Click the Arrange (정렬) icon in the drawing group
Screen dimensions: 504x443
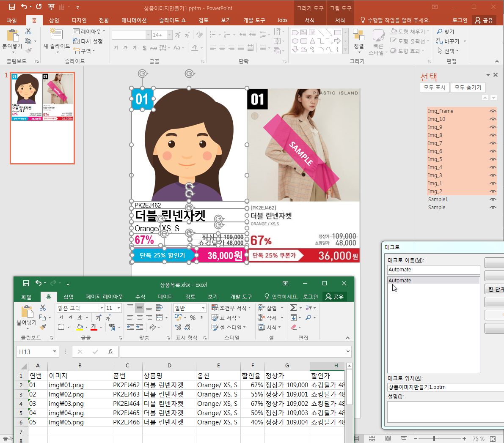358,36
